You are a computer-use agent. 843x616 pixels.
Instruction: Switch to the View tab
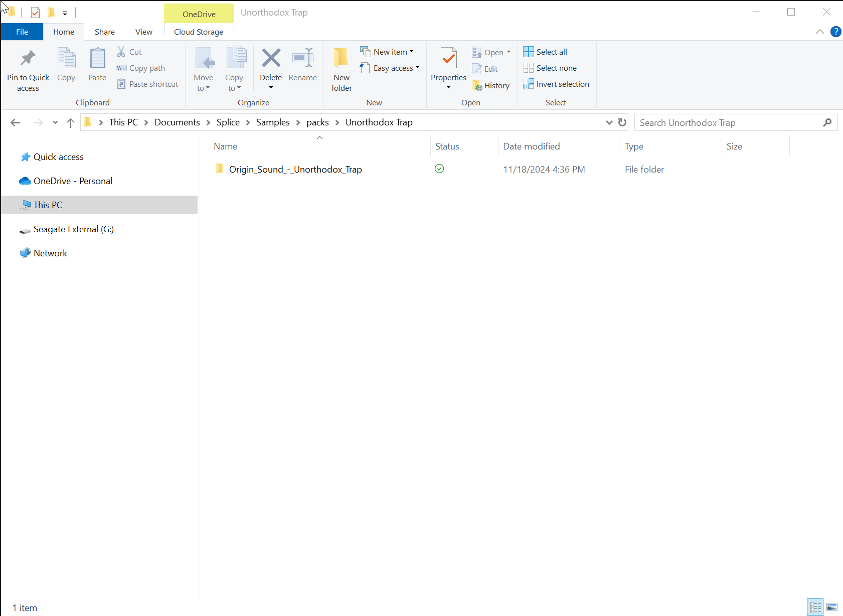144,32
